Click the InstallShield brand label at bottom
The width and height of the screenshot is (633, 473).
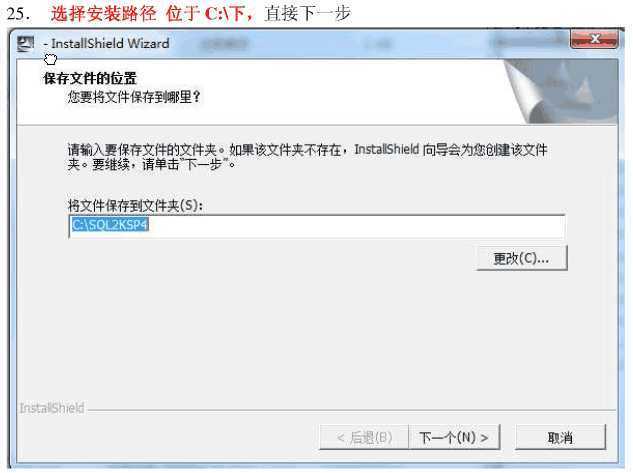point(52,408)
